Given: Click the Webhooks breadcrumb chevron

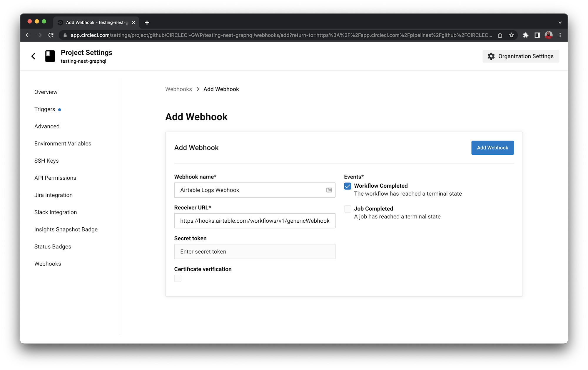Looking at the screenshot, I should click(198, 89).
